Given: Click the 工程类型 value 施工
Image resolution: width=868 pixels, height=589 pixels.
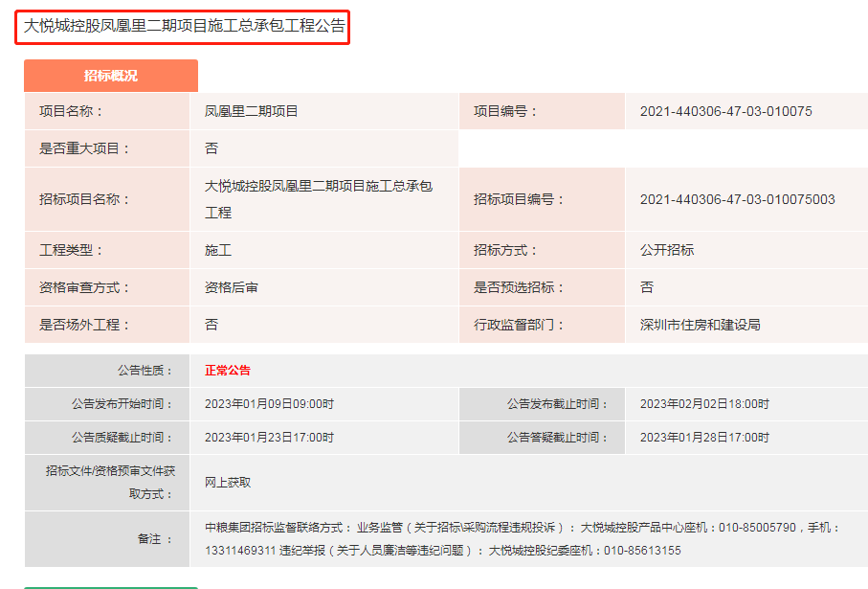Looking at the screenshot, I should click(x=218, y=250).
